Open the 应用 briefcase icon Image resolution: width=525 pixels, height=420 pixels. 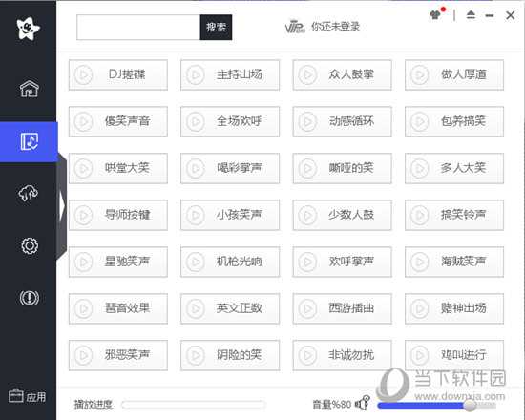click(15, 396)
